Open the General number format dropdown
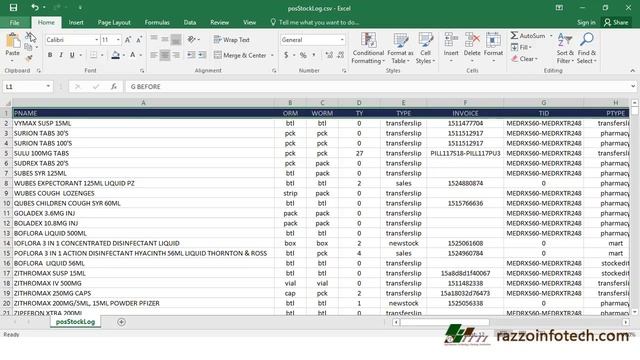This screenshot has height=360, width=640. tap(342, 40)
